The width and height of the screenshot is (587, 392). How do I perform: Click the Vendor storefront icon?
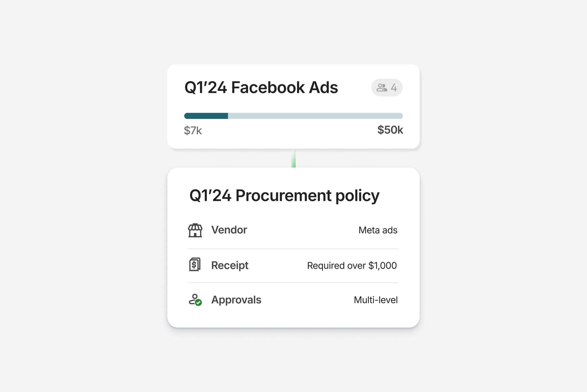pyautogui.click(x=195, y=230)
